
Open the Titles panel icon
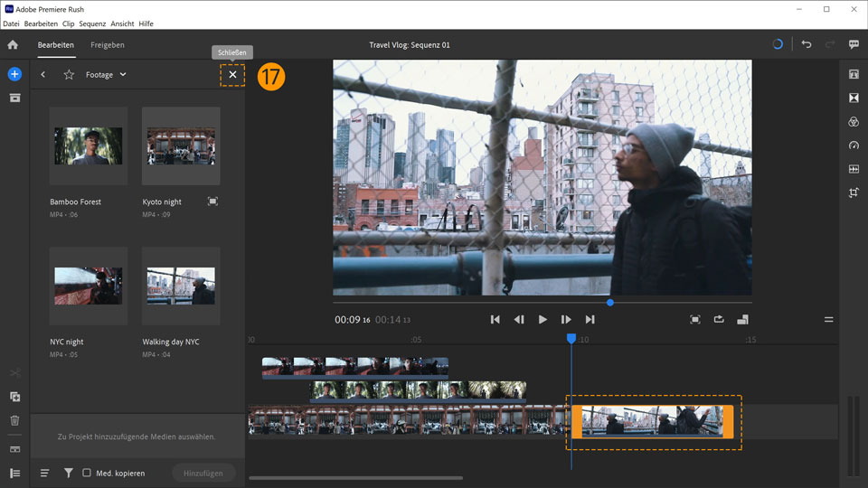854,74
